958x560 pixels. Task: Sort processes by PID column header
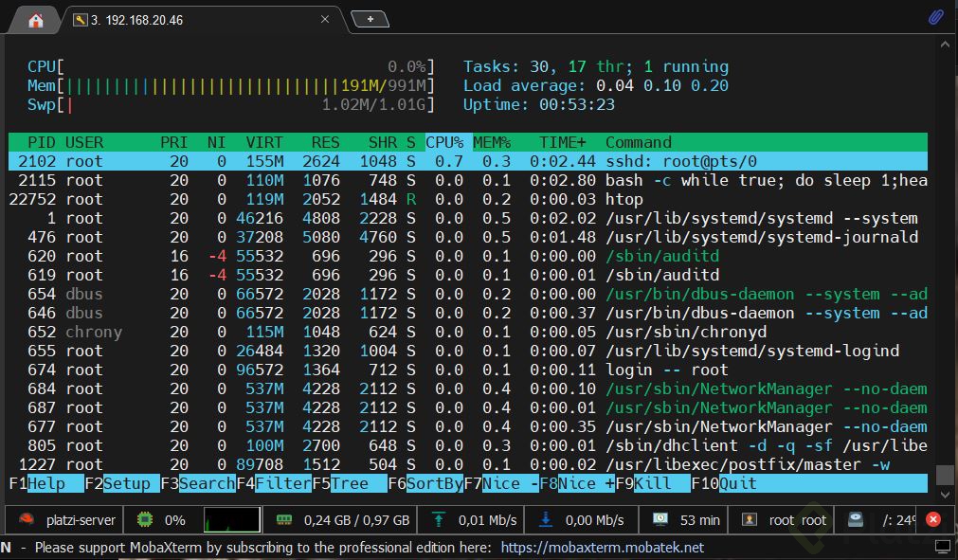pos(41,142)
